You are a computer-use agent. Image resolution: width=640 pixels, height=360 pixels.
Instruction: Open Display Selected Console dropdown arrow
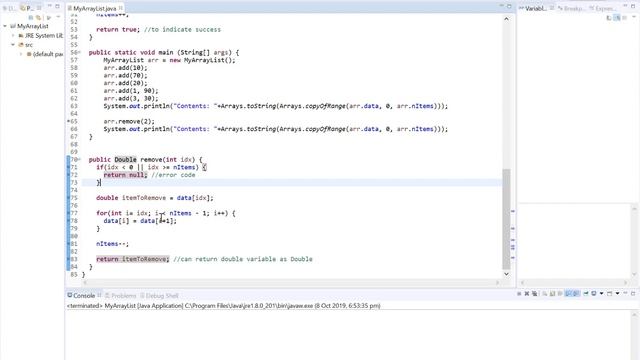(601, 293)
